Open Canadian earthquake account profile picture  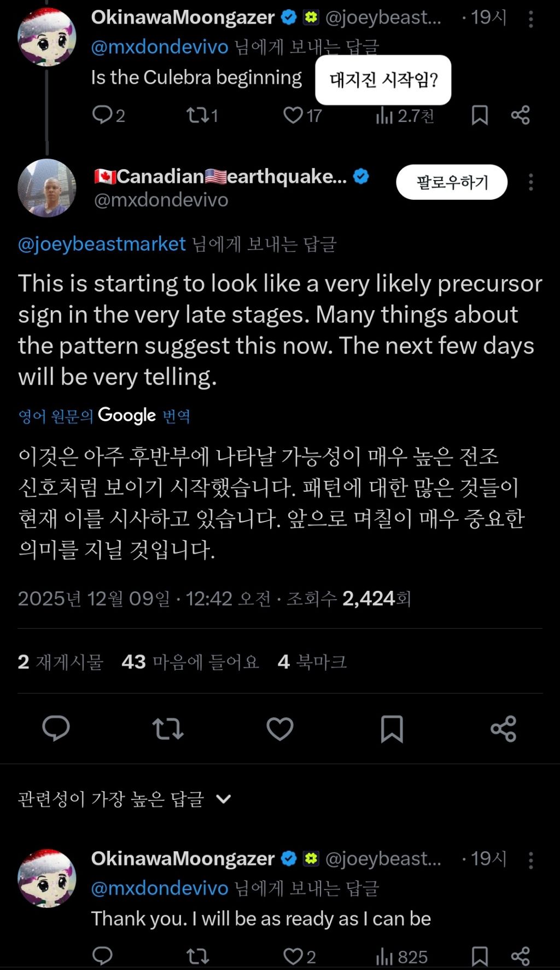pos(47,188)
